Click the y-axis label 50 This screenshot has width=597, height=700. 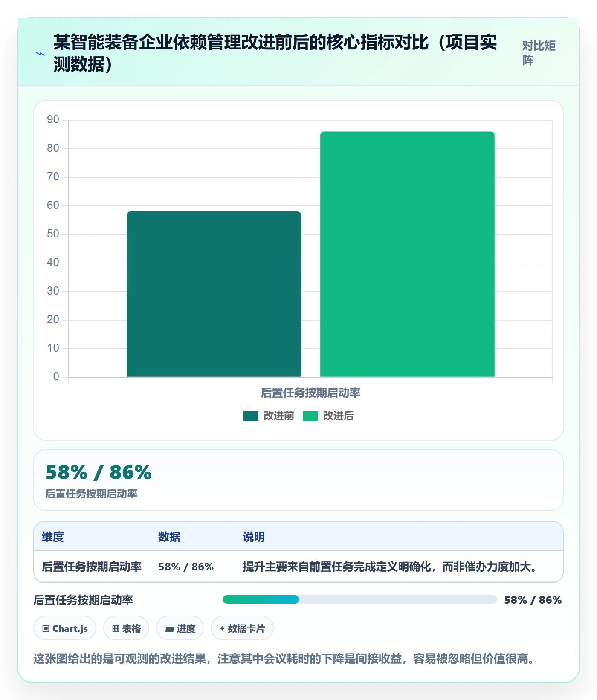point(53,234)
